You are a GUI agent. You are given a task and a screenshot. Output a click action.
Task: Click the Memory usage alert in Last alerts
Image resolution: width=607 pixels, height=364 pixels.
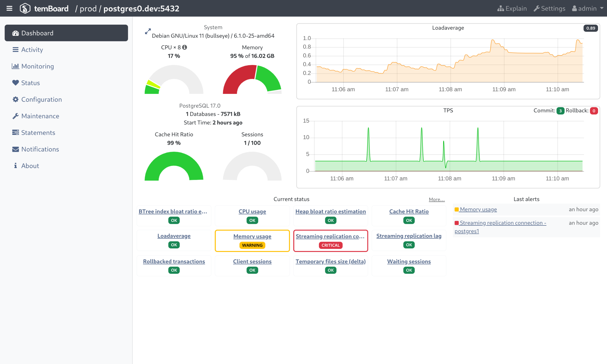point(478,209)
